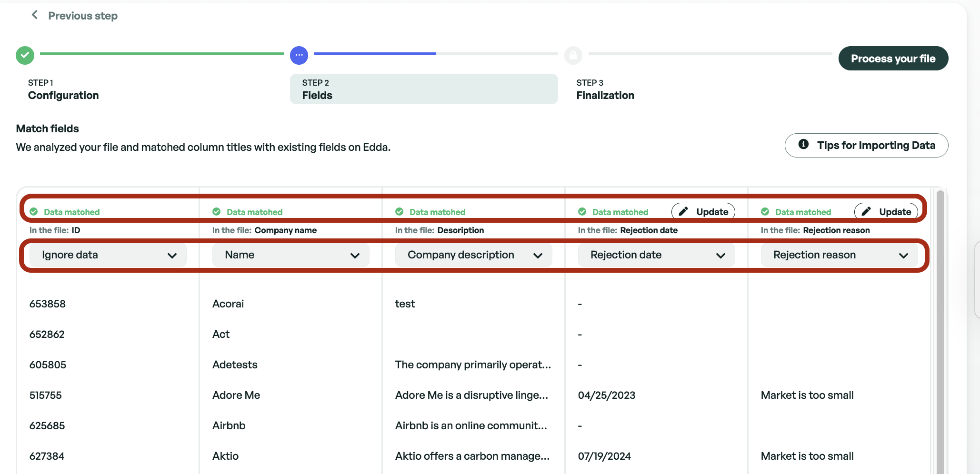Click the Aktio row's Market is too small

point(807,456)
